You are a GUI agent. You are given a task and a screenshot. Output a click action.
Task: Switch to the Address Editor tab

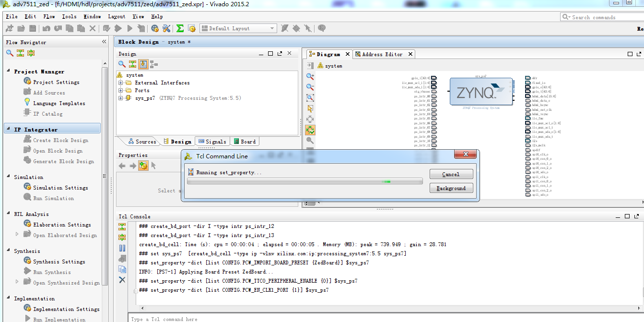pyautogui.click(x=382, y=54)
